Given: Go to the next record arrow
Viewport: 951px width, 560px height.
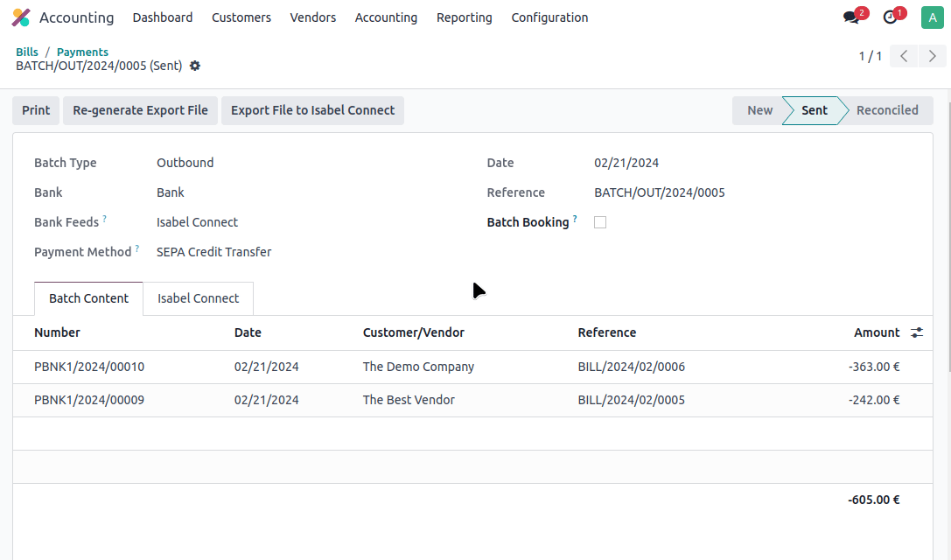Looking at the screenshot, I should point(932,56).
